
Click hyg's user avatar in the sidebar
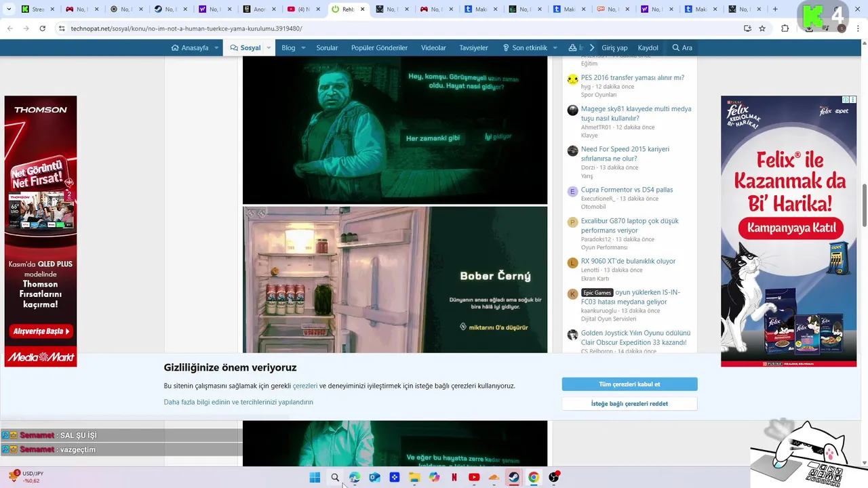coord(573,79)
